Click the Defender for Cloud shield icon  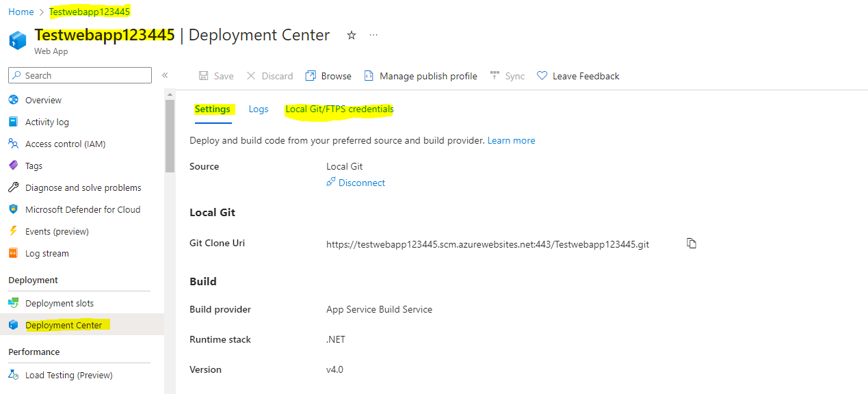(13, 209)
